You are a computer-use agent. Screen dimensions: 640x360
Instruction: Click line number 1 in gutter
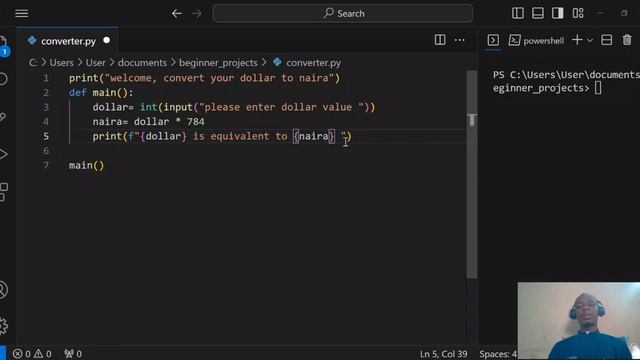(46, 78)
